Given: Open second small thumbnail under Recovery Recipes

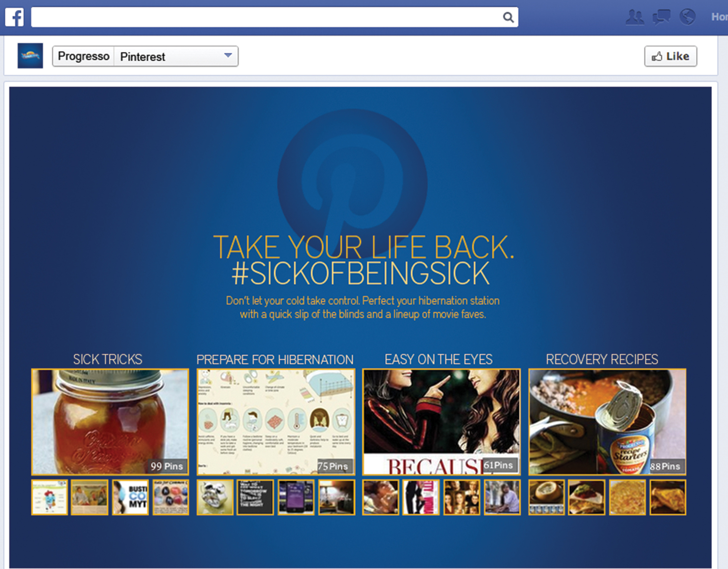Looking at the screenshot, I should pos(587,498).
